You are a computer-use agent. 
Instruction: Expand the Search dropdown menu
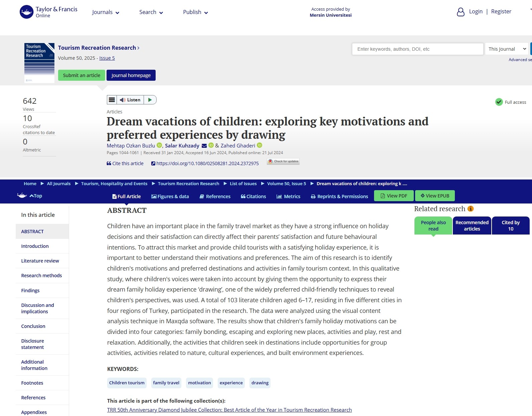click(x=151, y=12)
